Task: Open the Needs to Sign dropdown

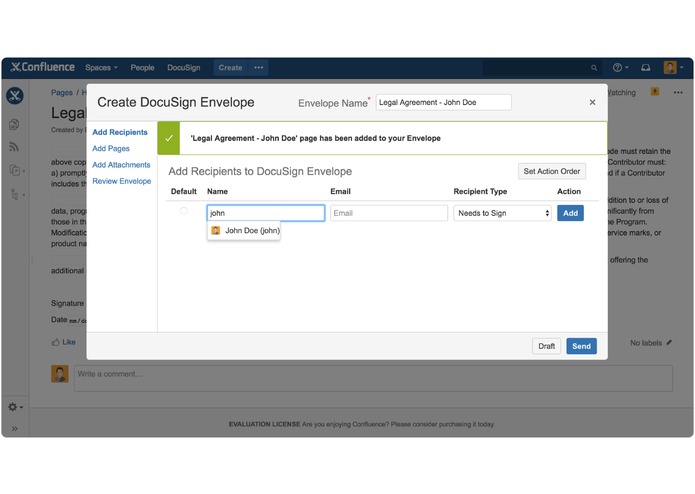Action: coord(502,213)
